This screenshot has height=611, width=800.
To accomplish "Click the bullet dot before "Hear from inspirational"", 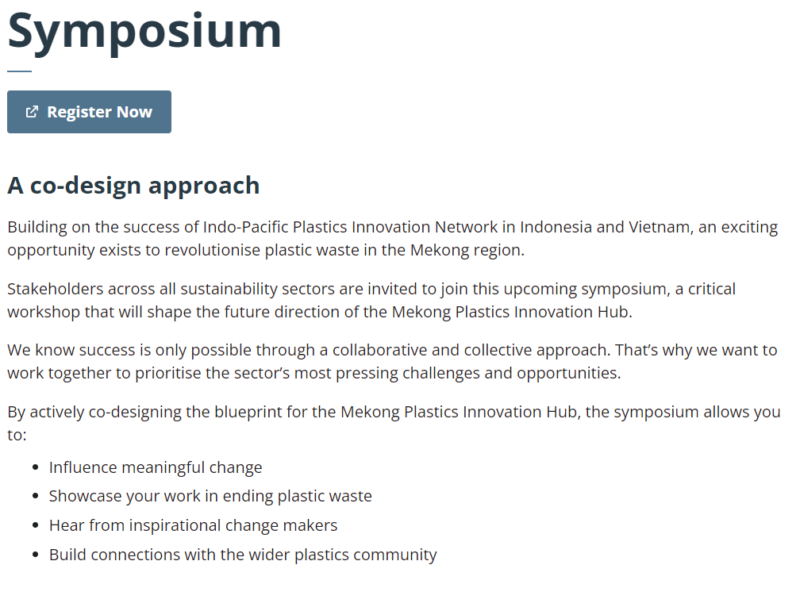I will pos(35,525).
